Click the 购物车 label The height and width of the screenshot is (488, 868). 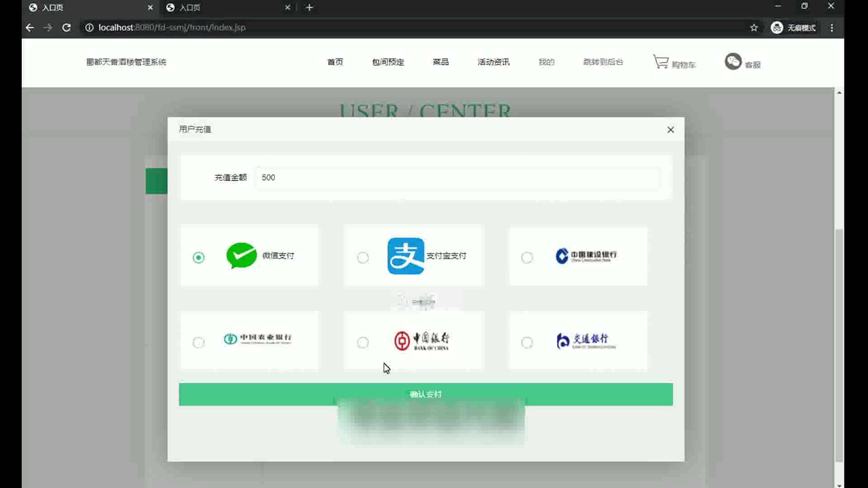coord(684,65)
